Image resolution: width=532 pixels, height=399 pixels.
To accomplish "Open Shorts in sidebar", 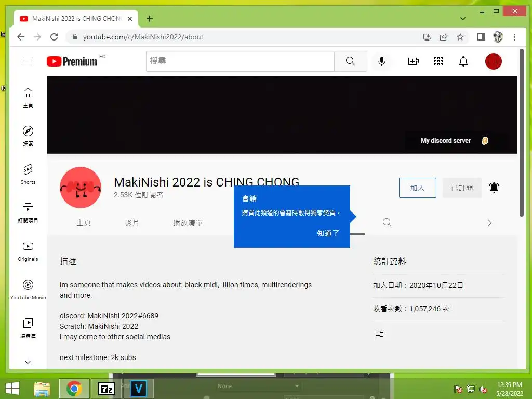I will pos(28,175).
